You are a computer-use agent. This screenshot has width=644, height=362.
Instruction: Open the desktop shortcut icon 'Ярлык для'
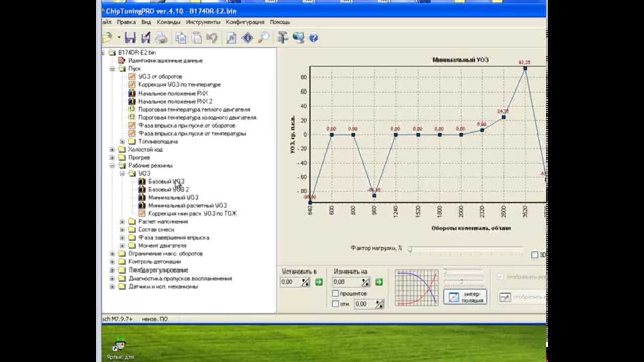[x=119, y=345]
